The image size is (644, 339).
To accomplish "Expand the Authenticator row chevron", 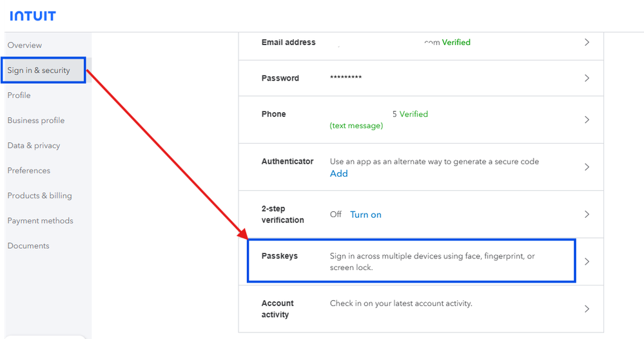I will pyautogui.click(x=587, y=167).
